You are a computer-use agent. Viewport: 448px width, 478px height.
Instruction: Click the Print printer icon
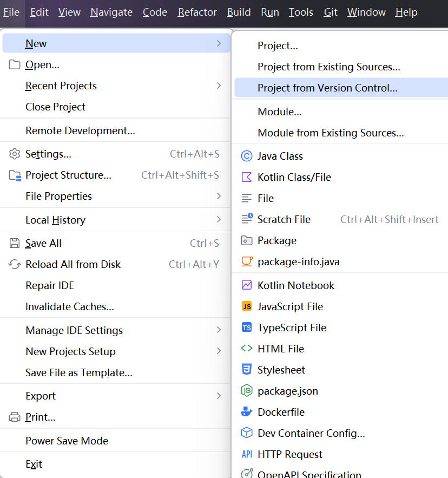[14, 417]
